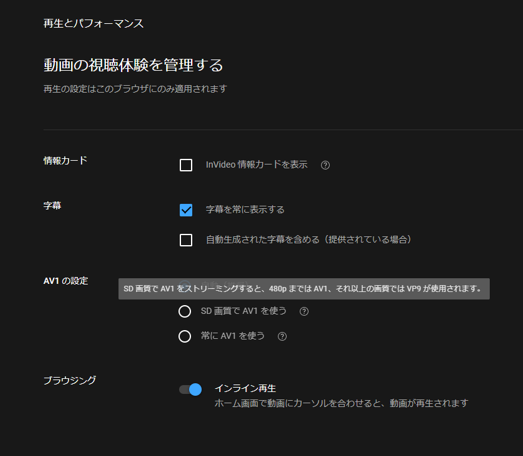Click 動画の視聴体験を管理する heading

[133, 65]
